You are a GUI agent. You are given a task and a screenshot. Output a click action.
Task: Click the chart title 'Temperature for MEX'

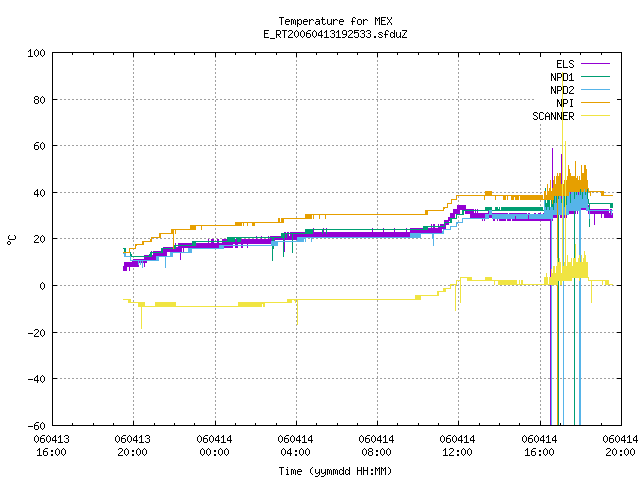335,21
